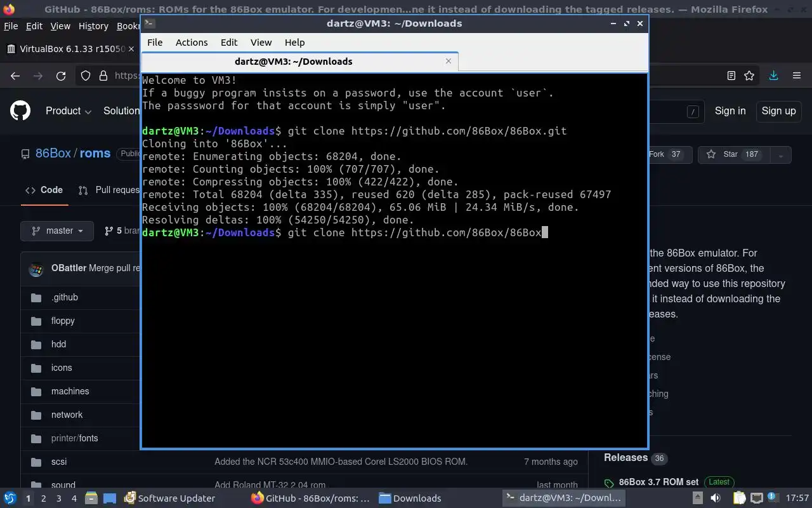Click the folder icon beside scsi
812x508 pixels.
[x=36, y=462]
